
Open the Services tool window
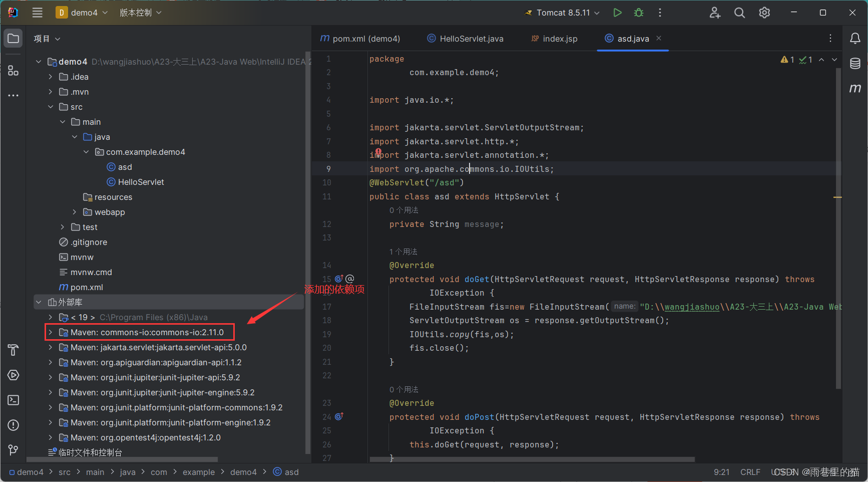tap(13, 375)
